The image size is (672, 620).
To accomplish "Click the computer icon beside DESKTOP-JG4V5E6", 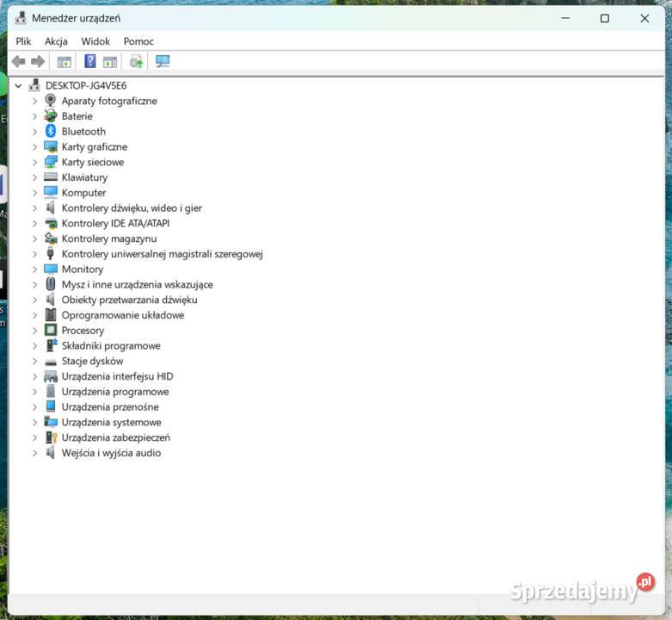I will point(34,85).
